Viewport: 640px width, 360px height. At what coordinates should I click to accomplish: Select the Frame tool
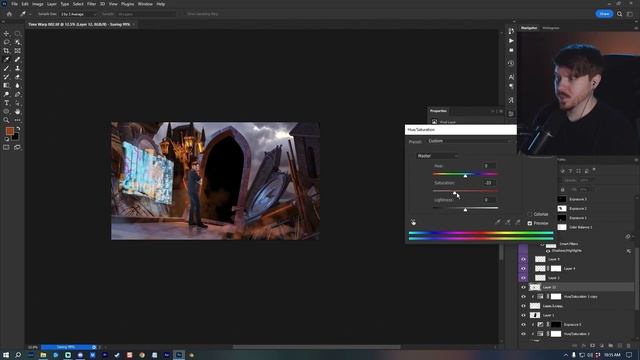point(18,51)
